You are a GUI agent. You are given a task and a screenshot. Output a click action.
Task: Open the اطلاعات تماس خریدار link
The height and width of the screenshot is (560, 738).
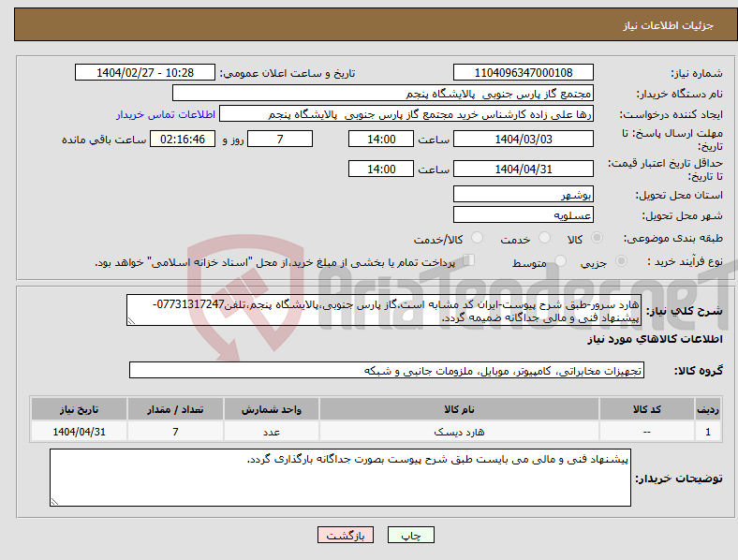(x=166, y=114)
